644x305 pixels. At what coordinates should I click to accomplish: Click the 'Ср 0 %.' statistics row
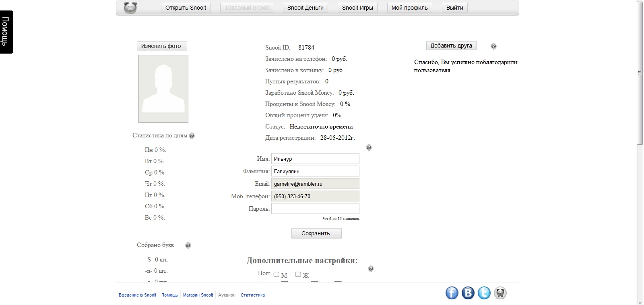pos(155,172)
